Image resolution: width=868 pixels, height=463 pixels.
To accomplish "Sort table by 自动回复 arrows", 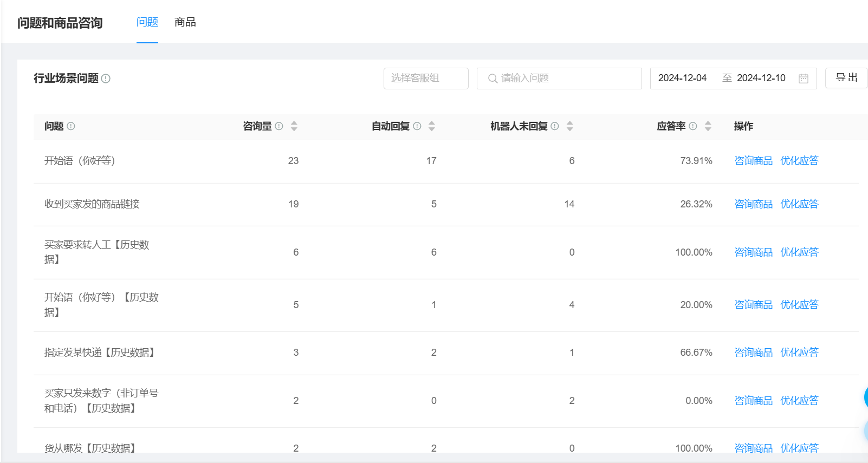I will tap(432, 126).
